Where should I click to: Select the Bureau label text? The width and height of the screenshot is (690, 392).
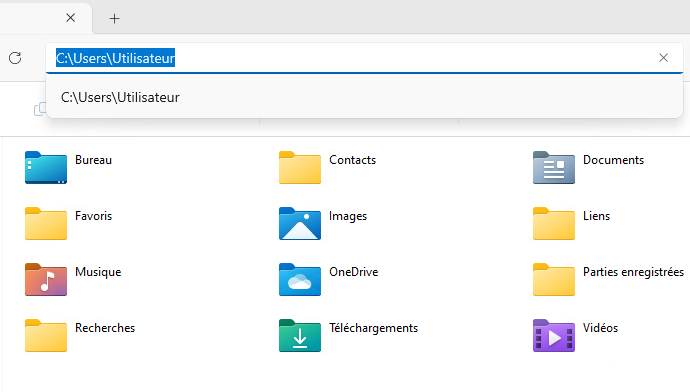pos(93,160)
